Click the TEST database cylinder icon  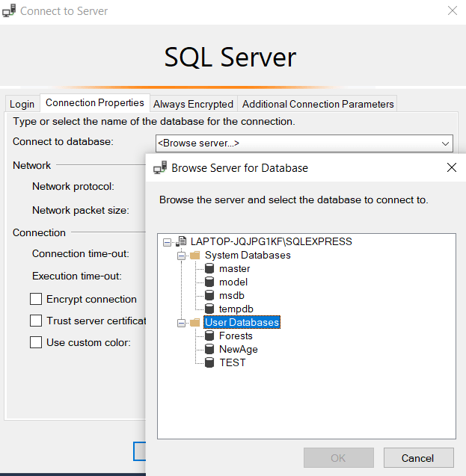[209, 363]
